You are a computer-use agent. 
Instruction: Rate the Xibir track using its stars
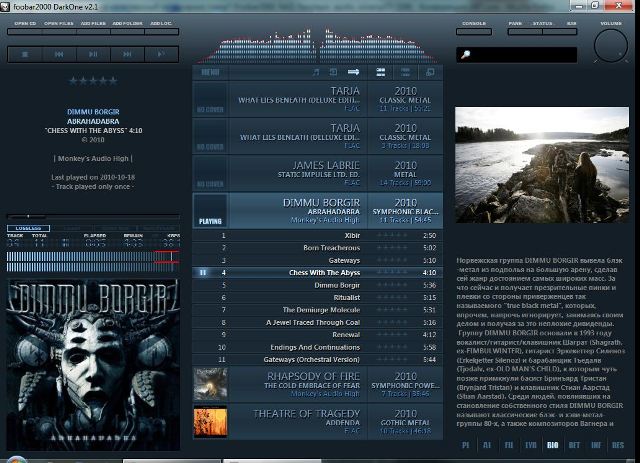pos(392,236)
